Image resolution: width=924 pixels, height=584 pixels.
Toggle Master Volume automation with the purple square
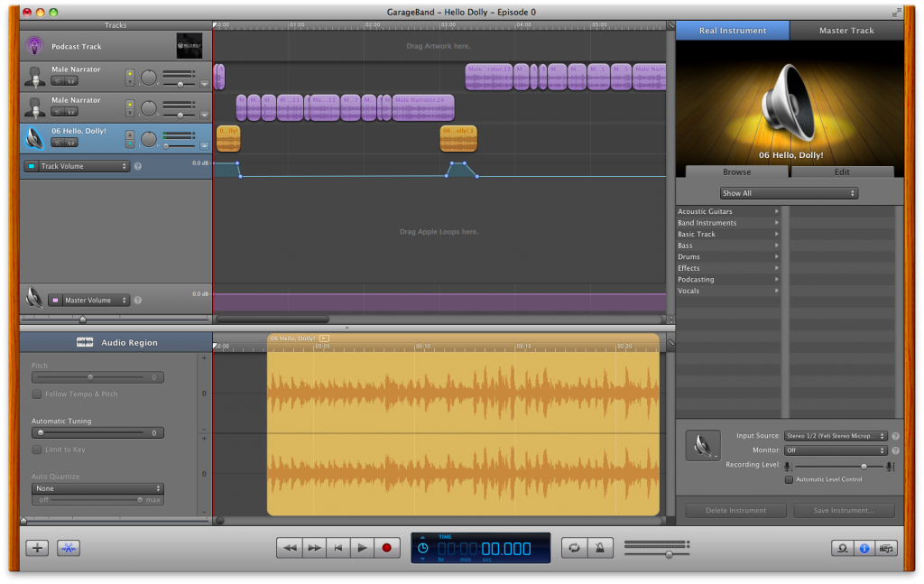coord(55,300)
